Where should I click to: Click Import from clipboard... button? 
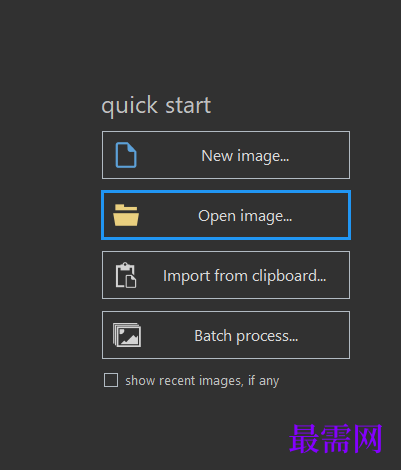tap(226, 275)
